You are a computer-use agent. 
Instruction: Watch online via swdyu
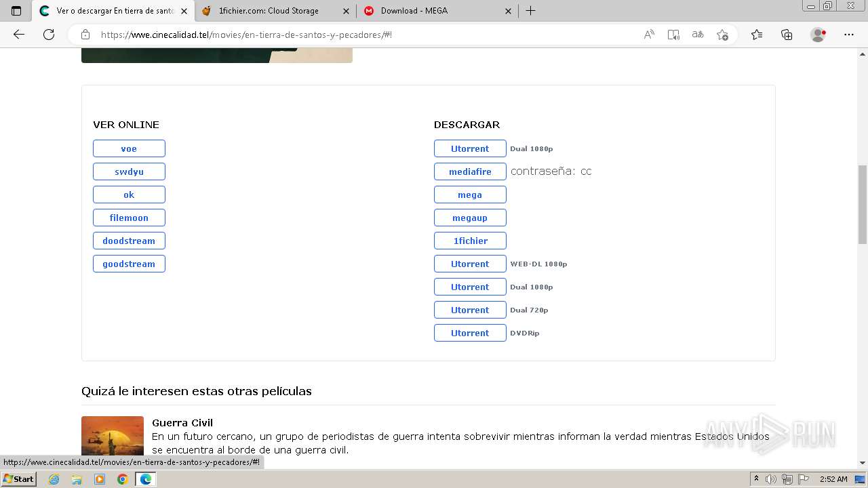[129, 171]
